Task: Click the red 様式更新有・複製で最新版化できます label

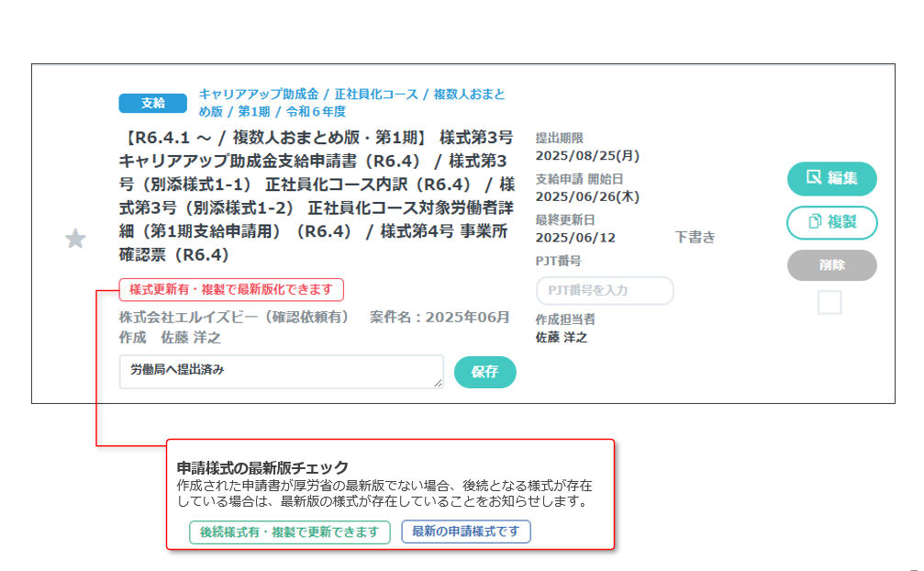Action: [x=231, y=290]
